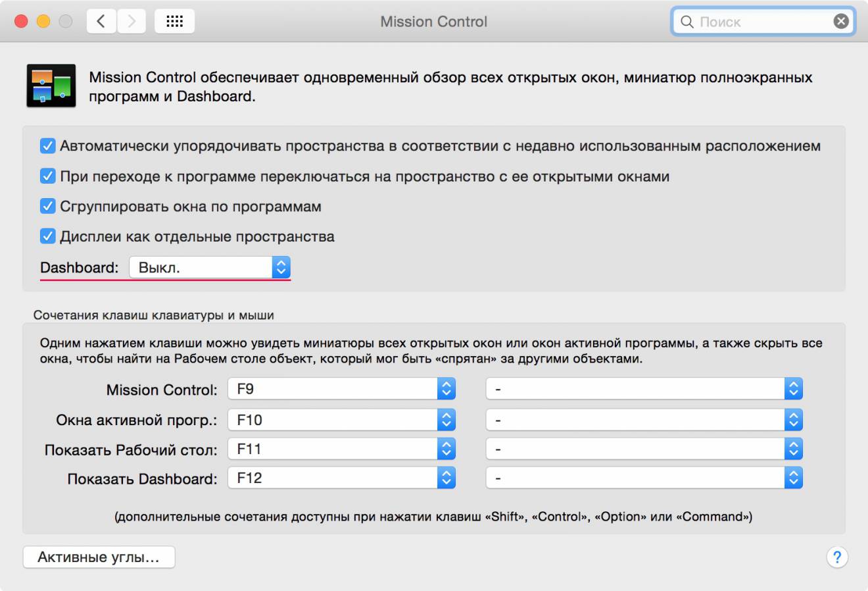Click inside the Поиск search field
Image resolution: width=868 pixels, height=591 pixels.
click(x=763, y=22)
